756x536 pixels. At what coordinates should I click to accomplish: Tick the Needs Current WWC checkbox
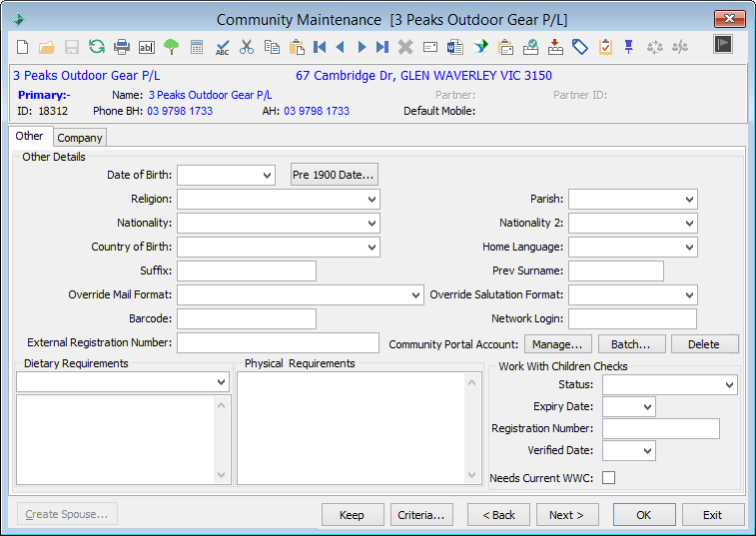pyautogui.click(x=608, y=478)
